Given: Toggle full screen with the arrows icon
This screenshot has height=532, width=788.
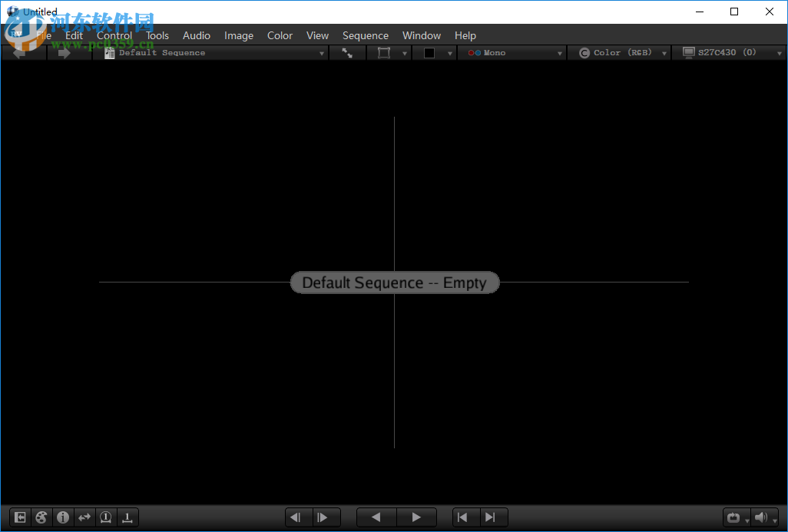Looking at the screenshot, I should click(x=347, y=53).
